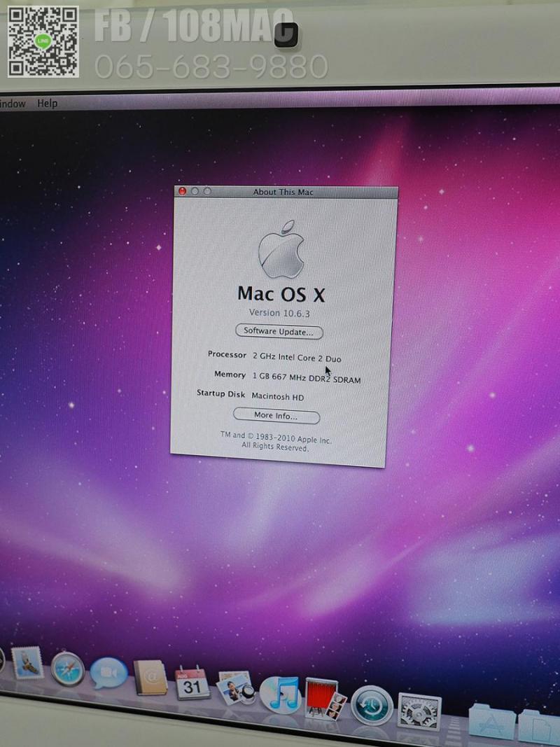
Task: Click the Software Update... button
Action: pyautogui.click(x=279, y=332)
